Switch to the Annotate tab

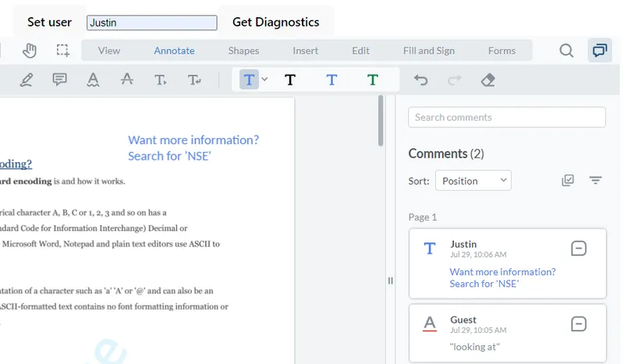click(174, 51)
